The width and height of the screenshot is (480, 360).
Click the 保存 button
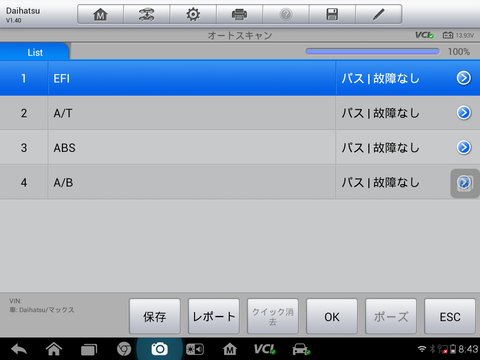[x=155, y=316]
